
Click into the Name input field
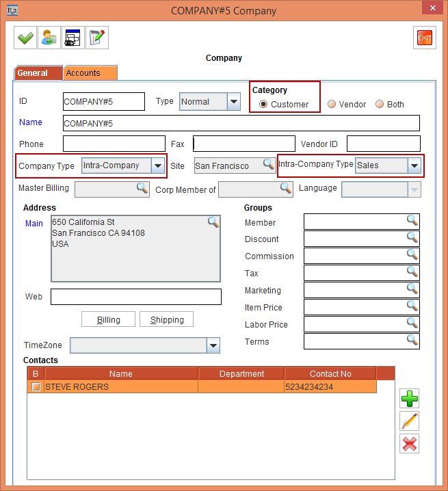click(241, 123)
